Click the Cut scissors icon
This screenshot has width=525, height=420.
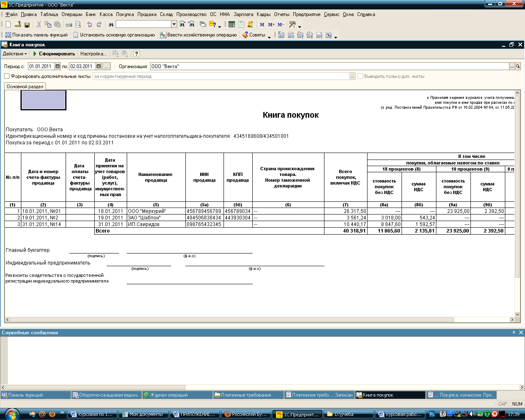[39, 25]
